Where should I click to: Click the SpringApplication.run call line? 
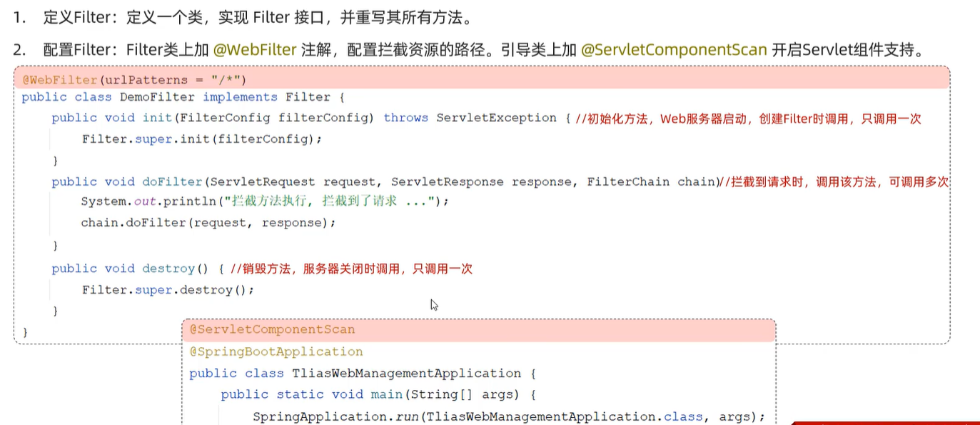click(509, 416)
